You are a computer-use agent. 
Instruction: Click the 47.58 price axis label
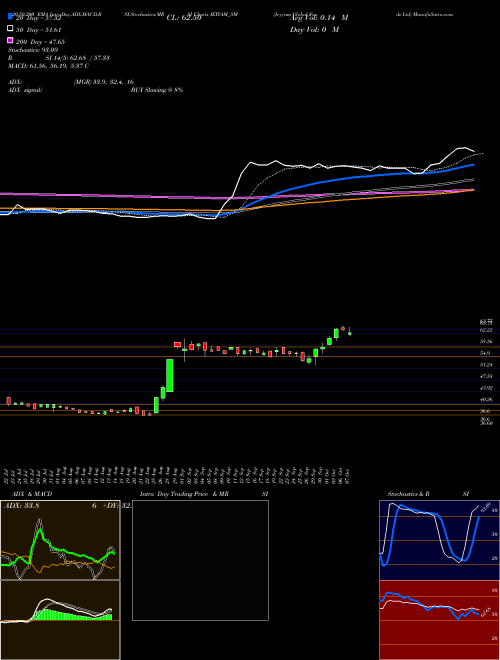point(486,376)
